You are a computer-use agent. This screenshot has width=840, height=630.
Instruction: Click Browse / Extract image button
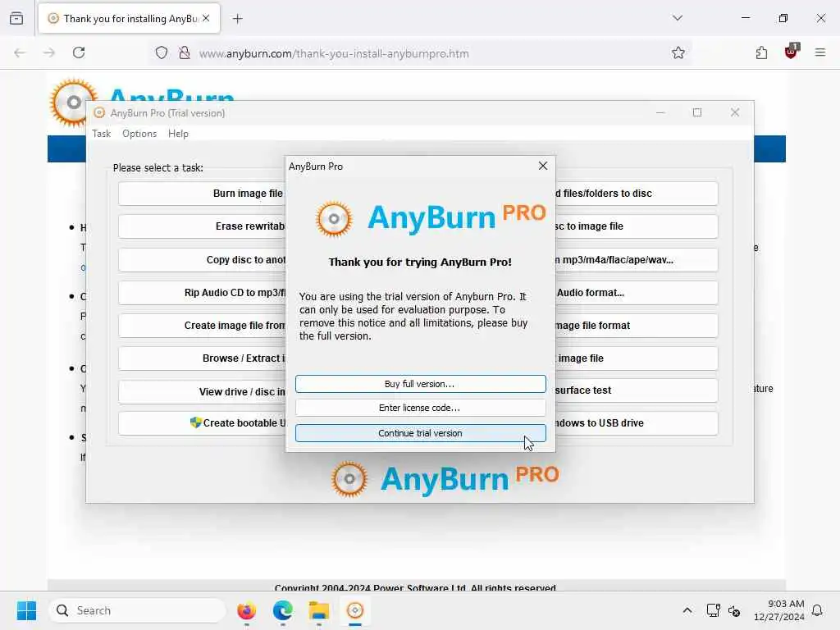202,358
